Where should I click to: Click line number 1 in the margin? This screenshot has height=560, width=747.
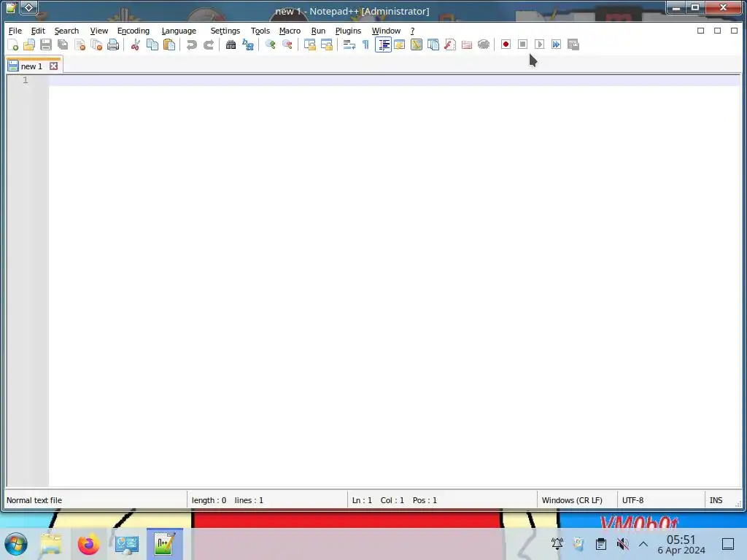26,80
